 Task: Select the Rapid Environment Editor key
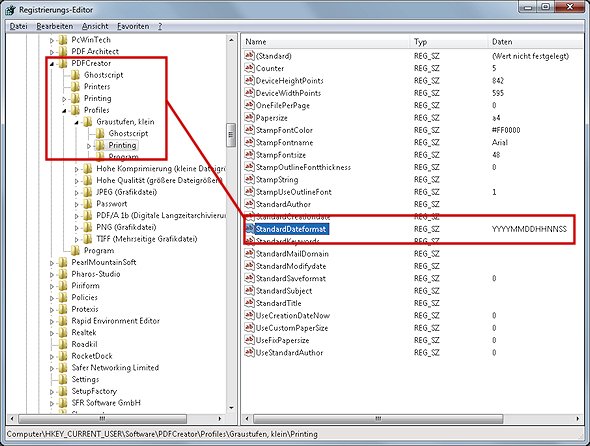[116, 321]
